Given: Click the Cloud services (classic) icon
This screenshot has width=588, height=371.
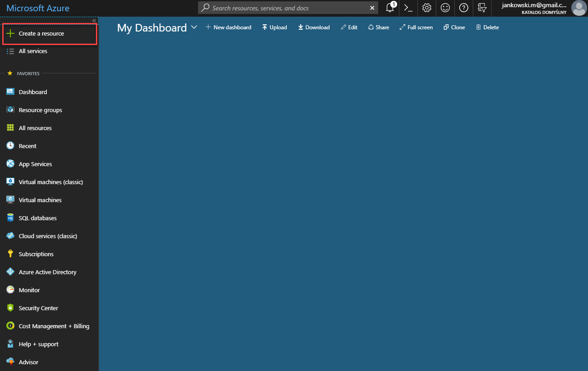Looking at the screenshot, I should 10,236.
